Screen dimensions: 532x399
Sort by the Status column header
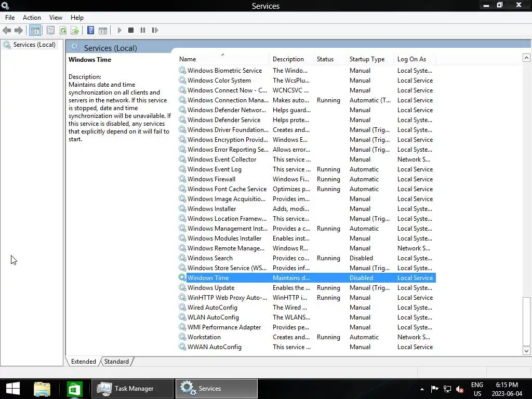click(x=330, y=59)
